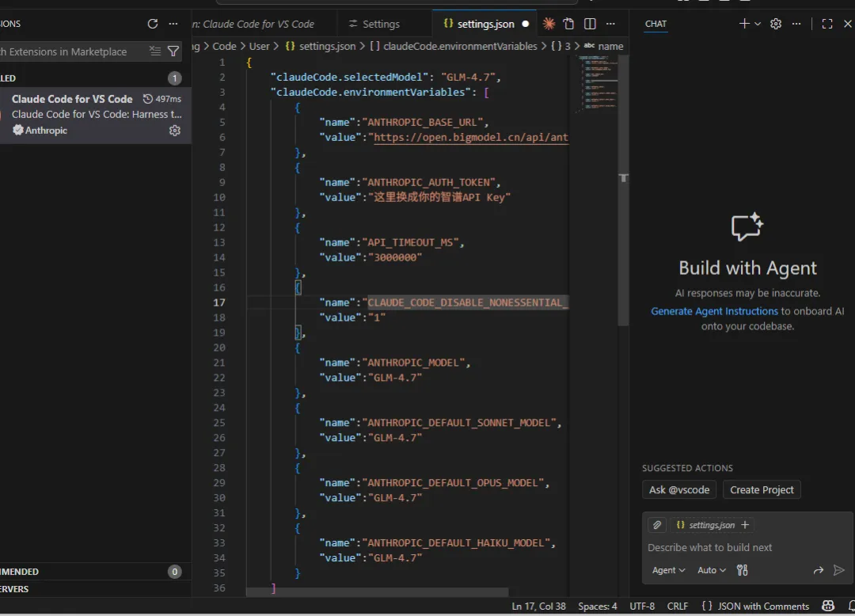This screenshot has width=855, height=616.
Task: Click the Claude Code spark icon in editor toolbar
Action: (x=549, y=24)
